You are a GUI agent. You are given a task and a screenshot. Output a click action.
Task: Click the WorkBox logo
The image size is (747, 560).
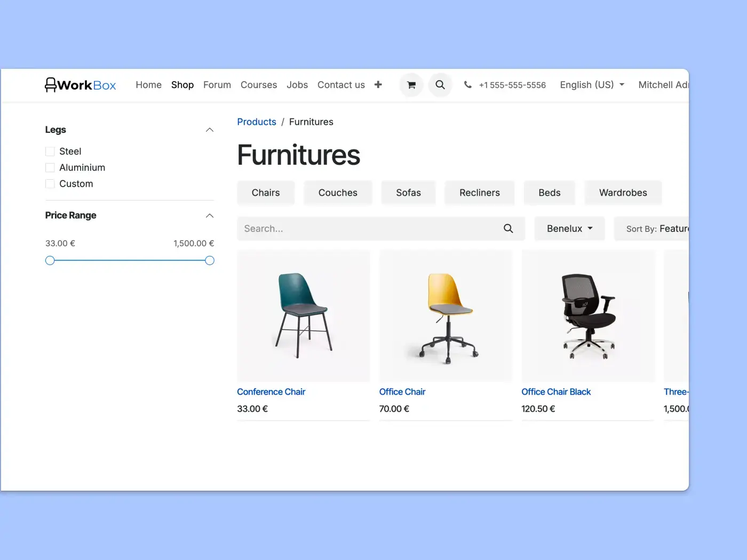coord(81,85)
